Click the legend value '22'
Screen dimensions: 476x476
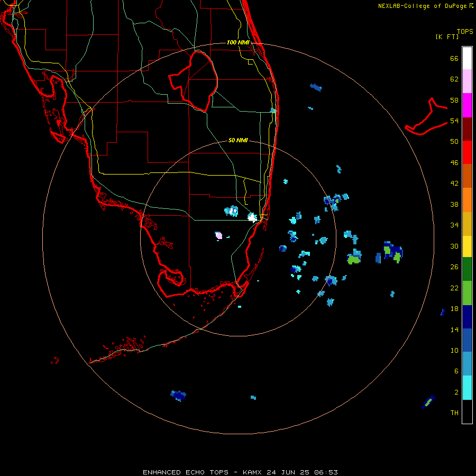(x=454, y=288)
